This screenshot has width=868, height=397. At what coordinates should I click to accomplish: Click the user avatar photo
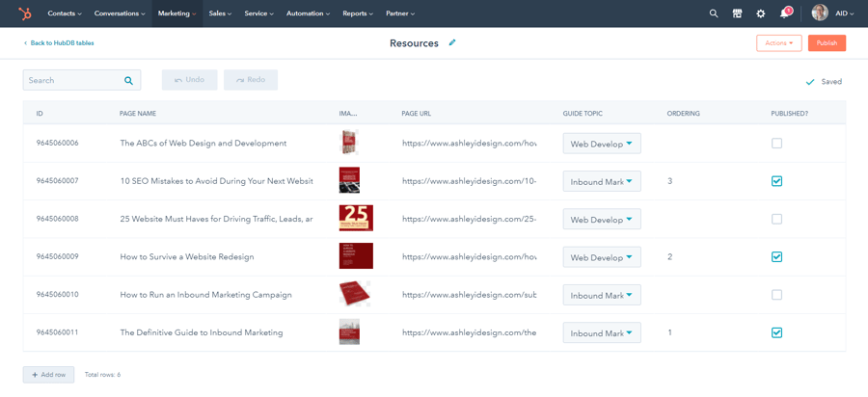tap(820, 13)
